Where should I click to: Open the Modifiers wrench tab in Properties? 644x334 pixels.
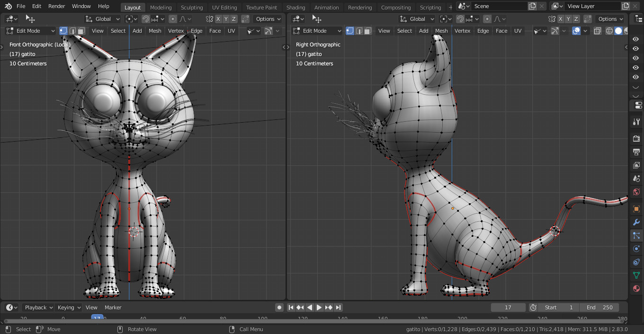(636, 222)
